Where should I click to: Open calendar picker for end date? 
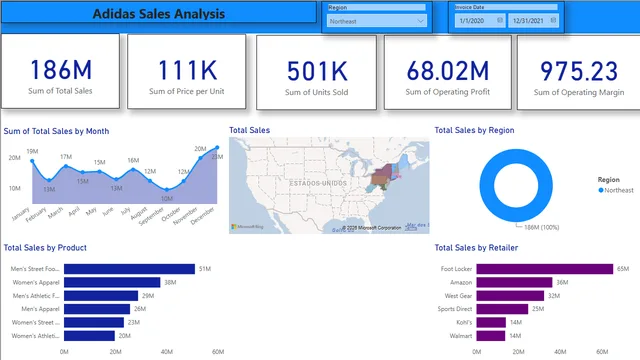[553, 20]
